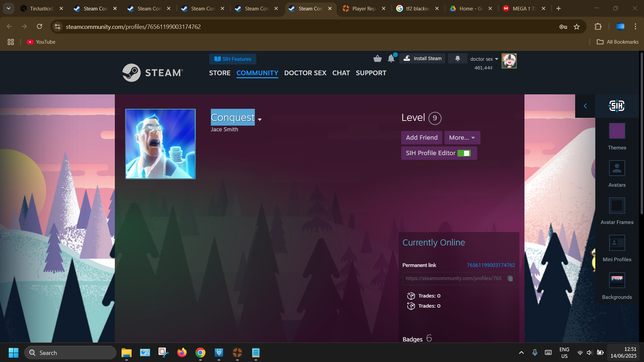This screenshot has height=362, width=644.
Task: Open the site information icon
Action: coord(58,27)
